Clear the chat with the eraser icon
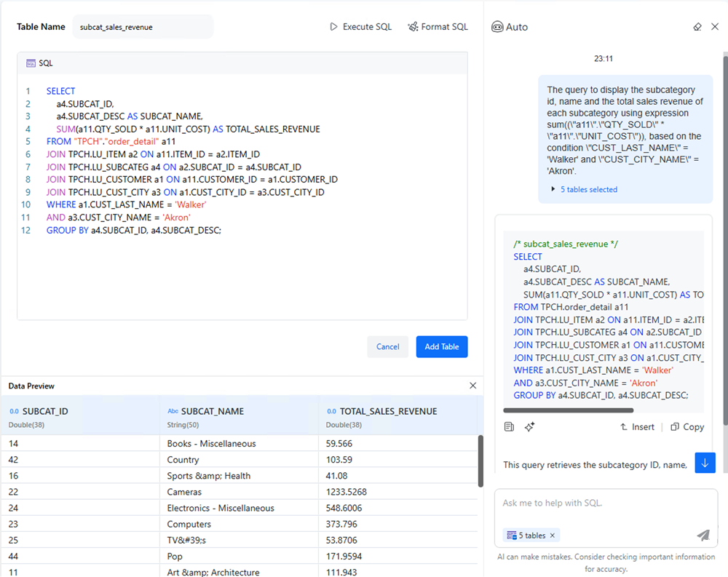The height and width of the screenshot is (577, 728). click(x=697, y=27)
